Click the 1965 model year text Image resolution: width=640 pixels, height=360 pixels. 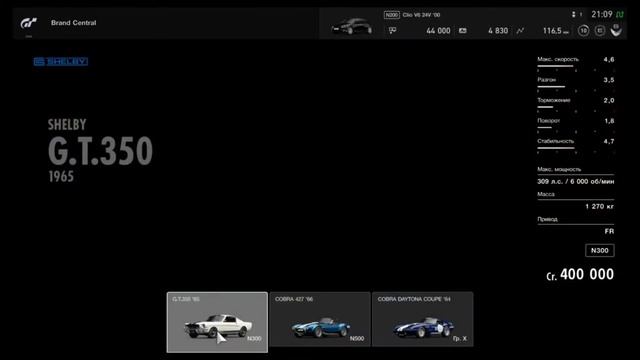61,177
